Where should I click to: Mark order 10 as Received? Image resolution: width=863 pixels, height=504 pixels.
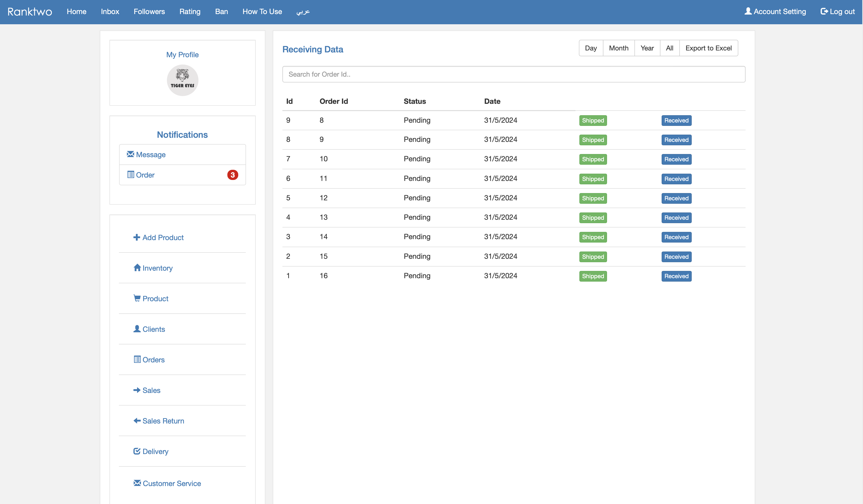676,159
